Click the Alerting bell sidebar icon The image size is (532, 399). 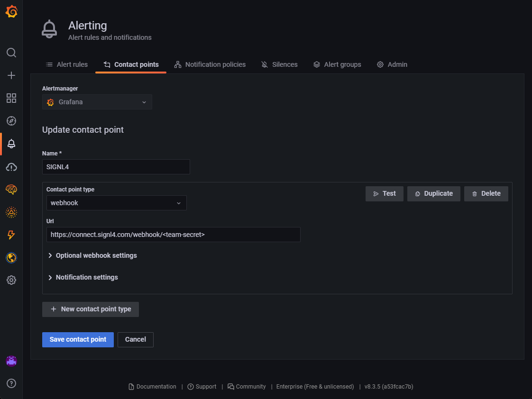11,144
